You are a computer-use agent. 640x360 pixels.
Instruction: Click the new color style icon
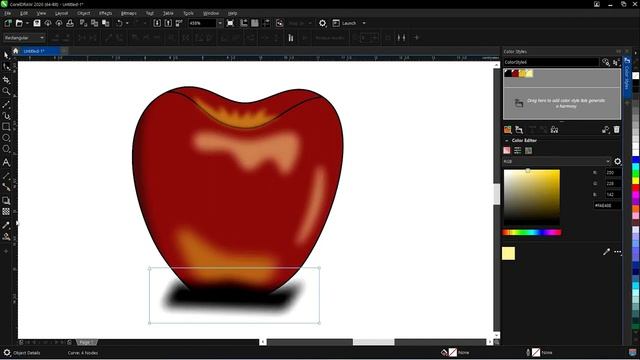click(x=507, y=130)
